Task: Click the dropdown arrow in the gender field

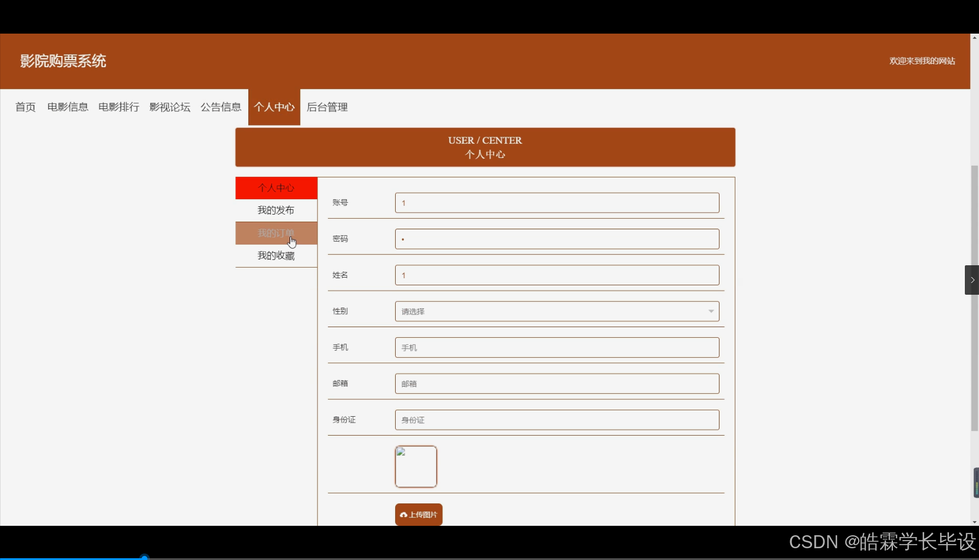Action: pyautogui.click(x=710, y=311)
